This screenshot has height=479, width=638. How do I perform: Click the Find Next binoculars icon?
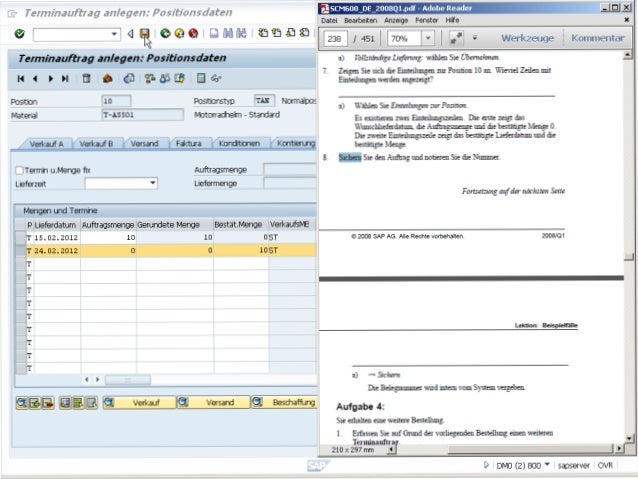tap(241, 33)
